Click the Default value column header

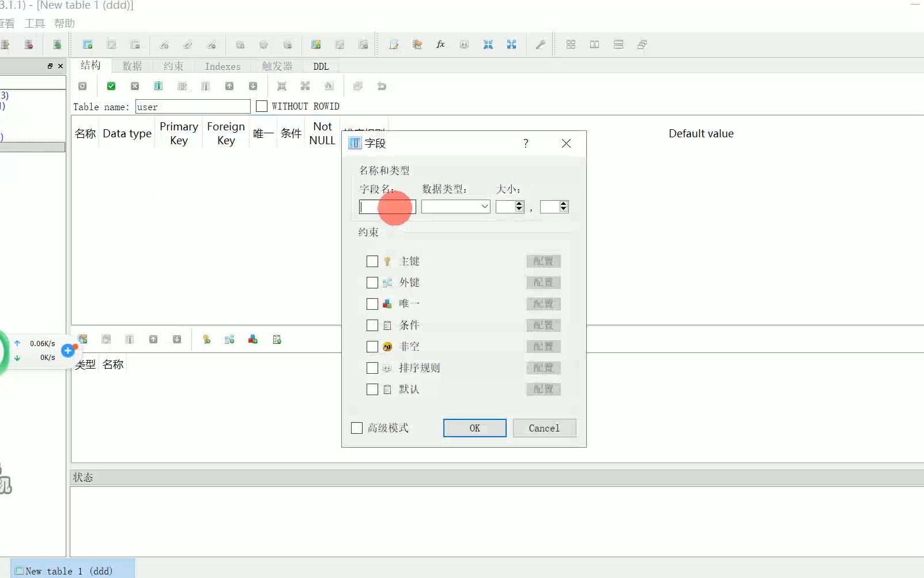pyautogui.click(x=701, y=133)
